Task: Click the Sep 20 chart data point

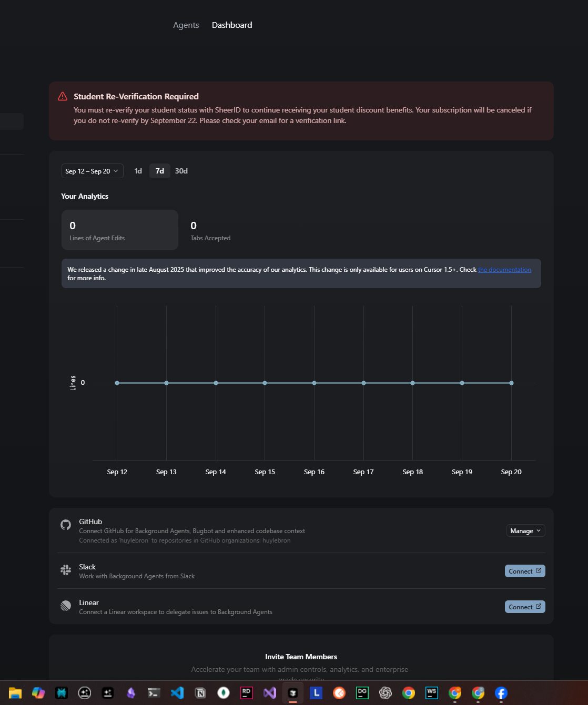Action: 511,383
